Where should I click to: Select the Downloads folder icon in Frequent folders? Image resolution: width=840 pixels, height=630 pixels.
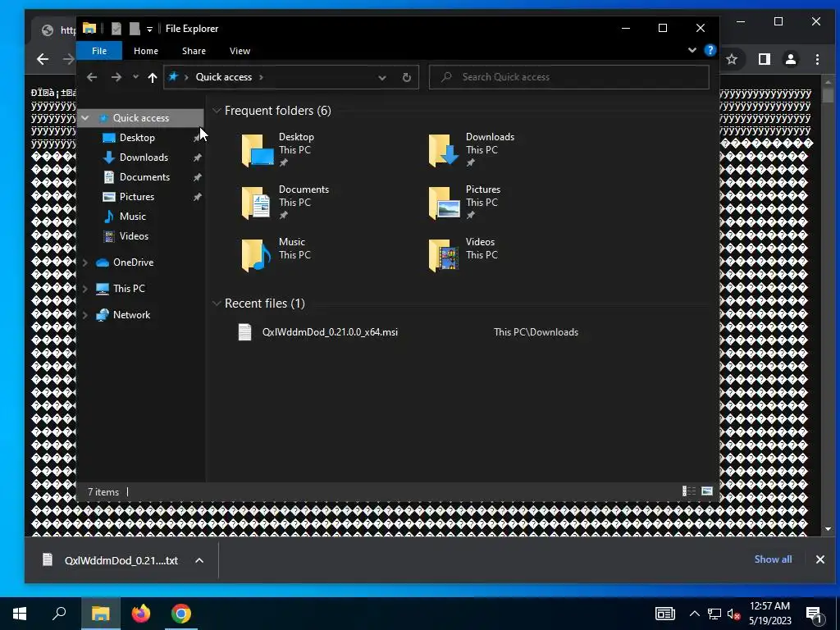[x=444, y=150]
